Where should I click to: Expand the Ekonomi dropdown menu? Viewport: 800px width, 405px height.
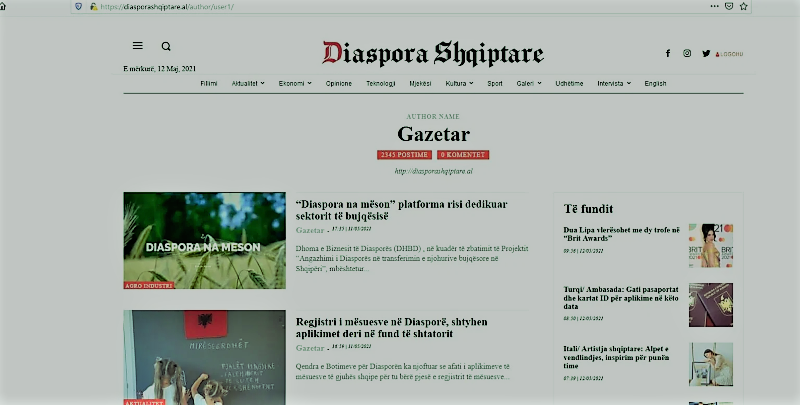pos(294,83)
